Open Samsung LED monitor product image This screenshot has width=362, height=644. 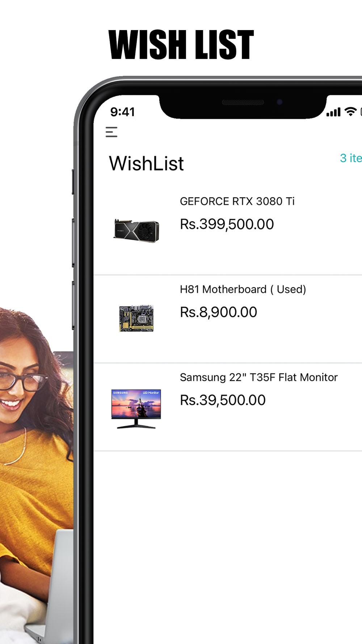(x=136, y=409)
